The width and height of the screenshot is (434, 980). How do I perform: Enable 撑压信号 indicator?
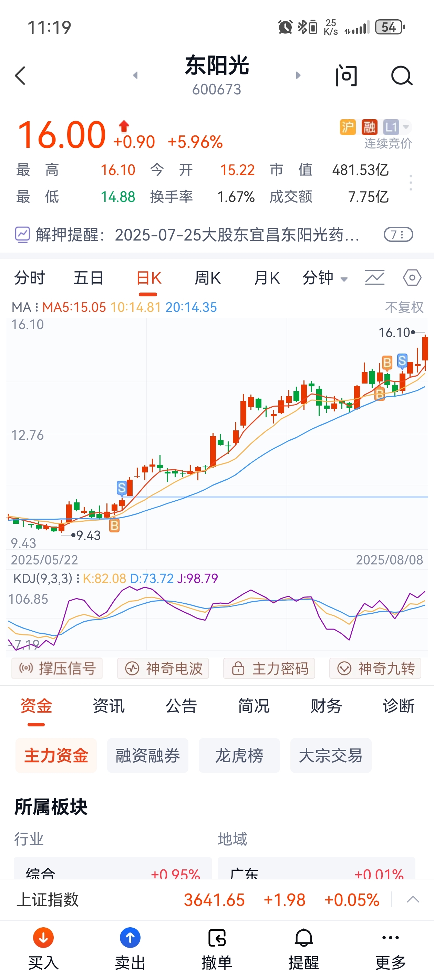click(57, 668)
